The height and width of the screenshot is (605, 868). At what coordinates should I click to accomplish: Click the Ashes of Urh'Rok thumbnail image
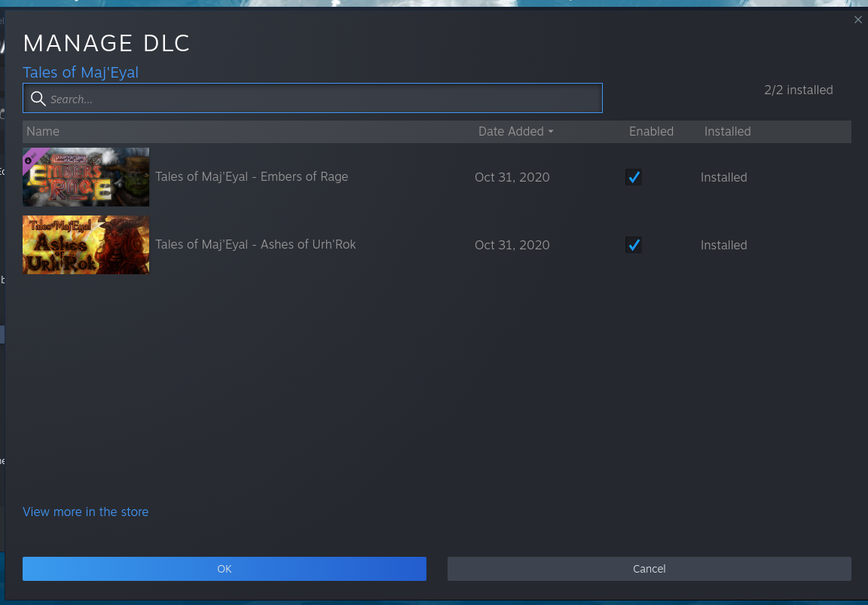[x=86, y=245]
